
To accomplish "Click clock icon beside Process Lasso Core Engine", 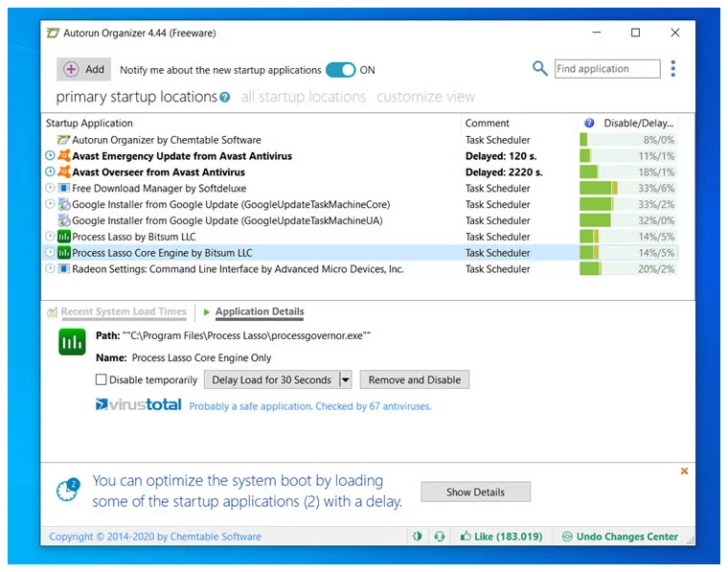I will coord(50,253).
